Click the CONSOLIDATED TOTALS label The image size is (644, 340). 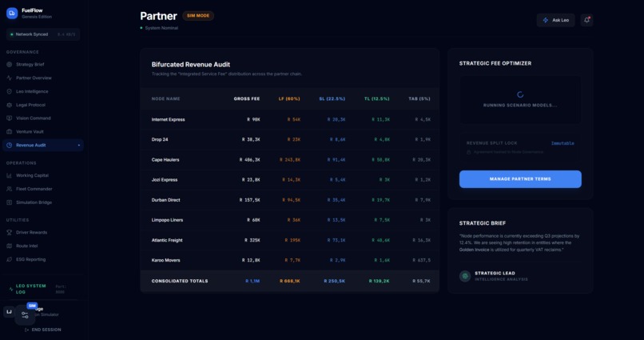pyautogui.click(x=180, y=282)
